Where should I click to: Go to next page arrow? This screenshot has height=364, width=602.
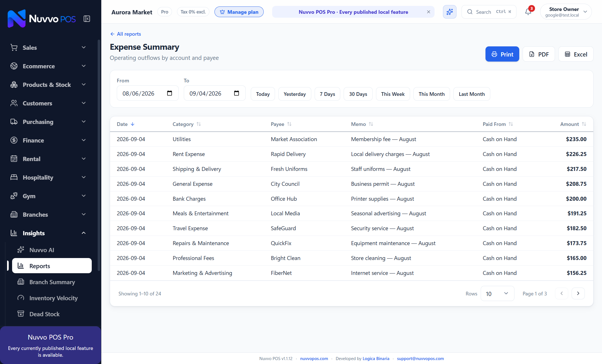tap(578, 293)
